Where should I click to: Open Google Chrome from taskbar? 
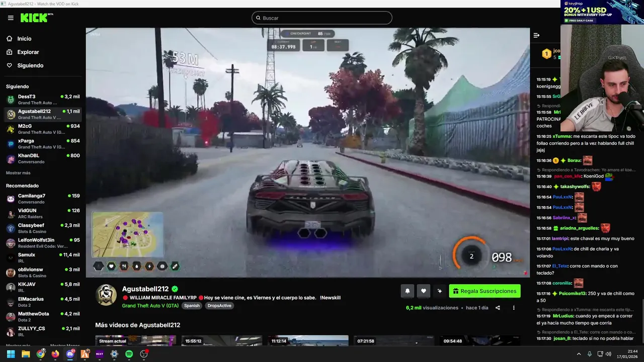pos(40,354)
